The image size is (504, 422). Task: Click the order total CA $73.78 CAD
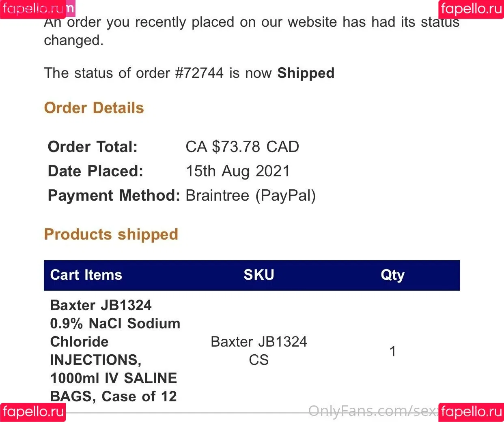tap(242, 147)
